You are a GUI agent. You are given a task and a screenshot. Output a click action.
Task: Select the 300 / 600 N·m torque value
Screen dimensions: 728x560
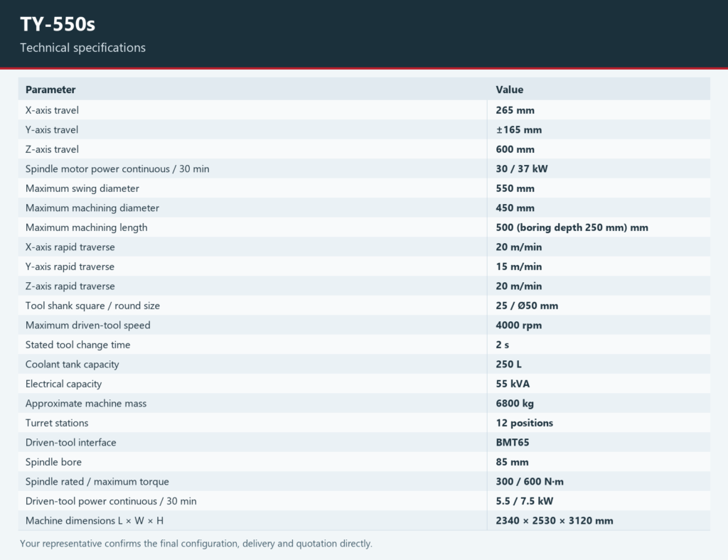point(530,482)
